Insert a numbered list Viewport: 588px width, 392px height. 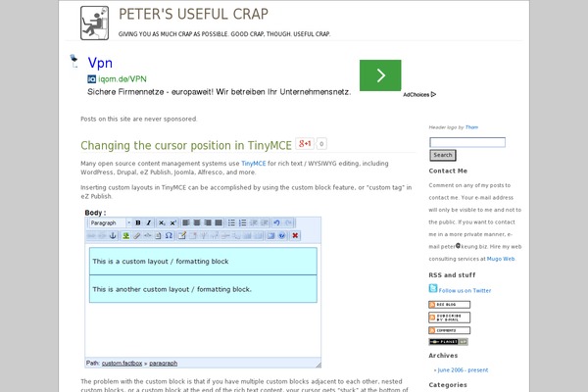tap(243, 222)
